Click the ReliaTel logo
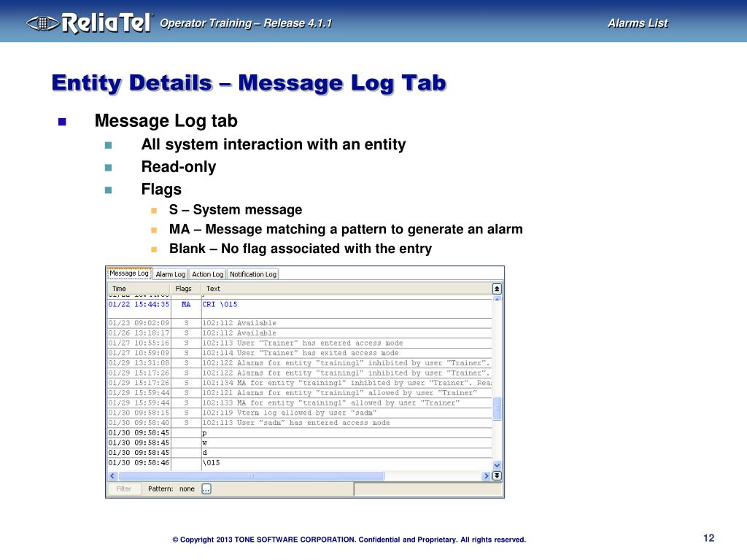The width and height of the screenshot is (747, 560). (x=90, y=23)
